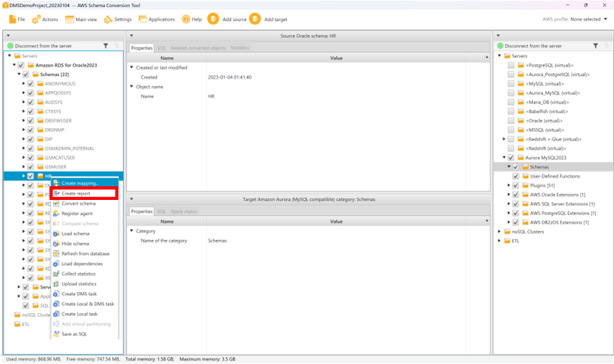Check PostgreSQL (virtual) target checkbox
Image resolution: width=614 pixels, height=364 pixels.
pyautogui.click(x=511, y=65)
